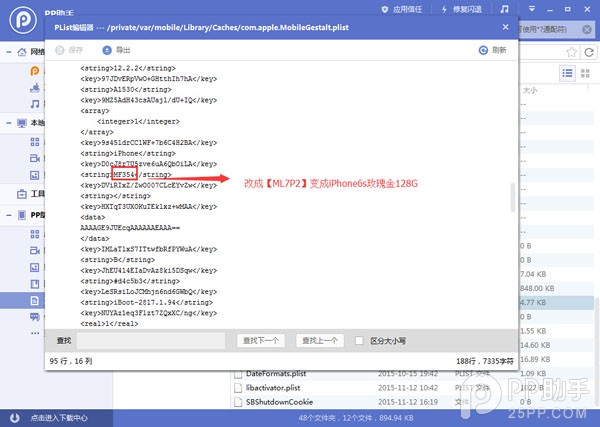Click the reload arrow beside the star
The width and height of the screenshot is (600, 427).
589,52
